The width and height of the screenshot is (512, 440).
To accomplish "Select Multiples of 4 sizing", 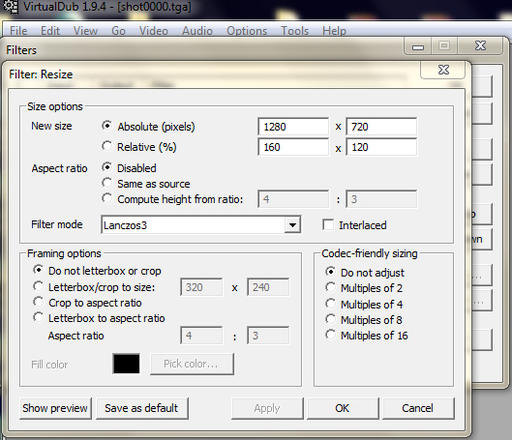I will pyautogui.click(x=330, y=303).
